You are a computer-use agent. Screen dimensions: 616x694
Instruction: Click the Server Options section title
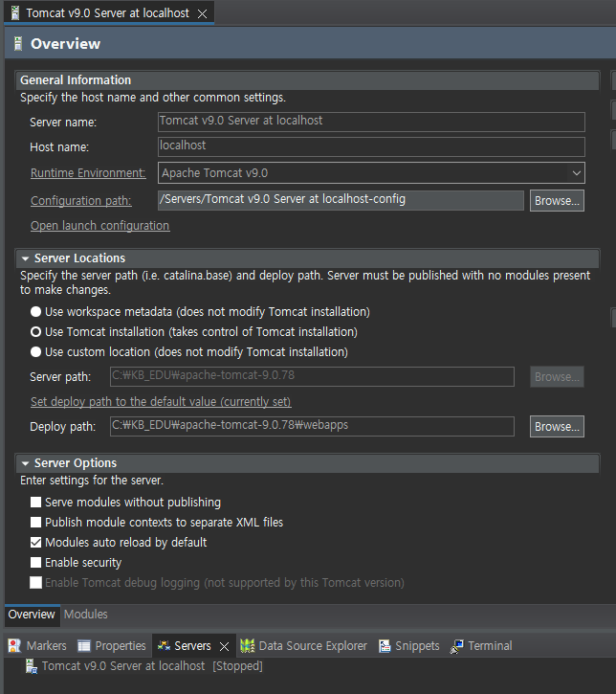point(76,463)
